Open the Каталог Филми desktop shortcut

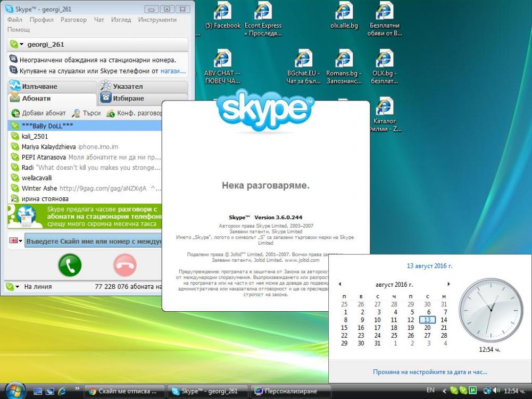point(385,115)
